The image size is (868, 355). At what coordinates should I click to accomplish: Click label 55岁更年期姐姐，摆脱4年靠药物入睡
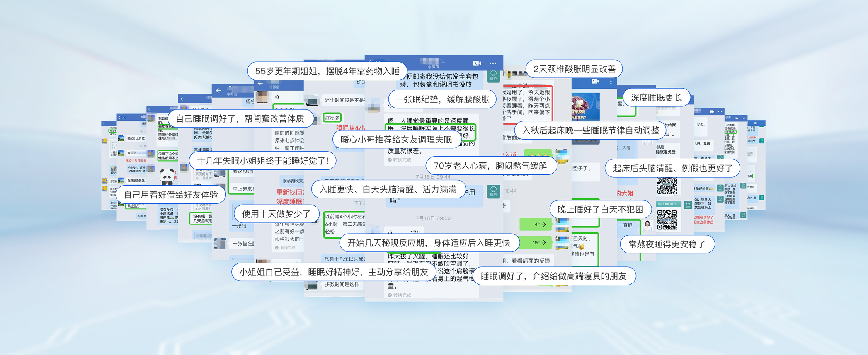pyautogui.click(x=327, y=71)
